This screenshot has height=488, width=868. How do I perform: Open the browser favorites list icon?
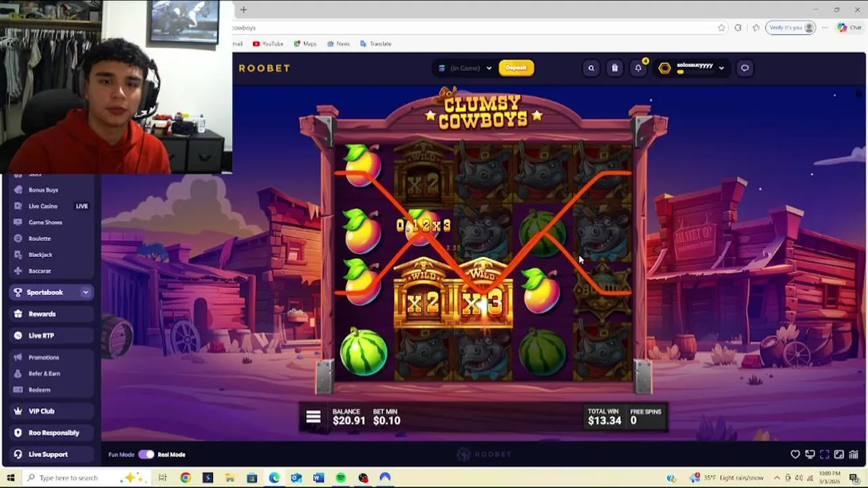[x=755, y=28]
